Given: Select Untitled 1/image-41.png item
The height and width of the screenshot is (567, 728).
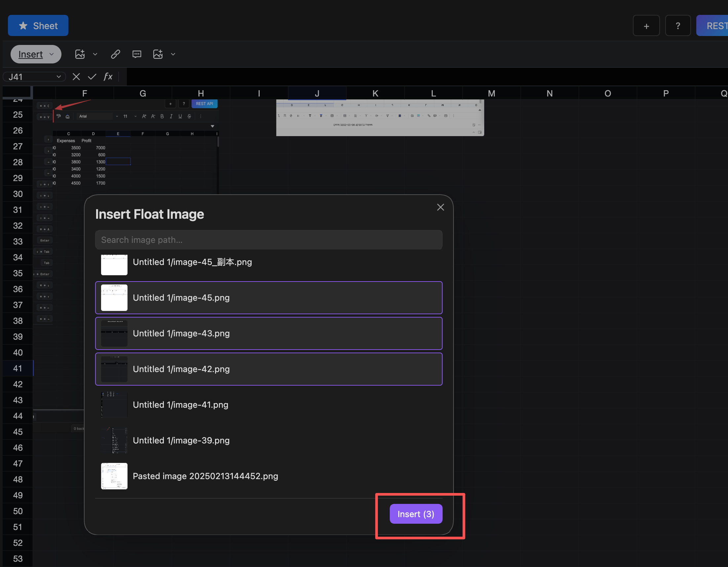Looking at the screenshot, I should pyautogui.click(x=269, y=404).
